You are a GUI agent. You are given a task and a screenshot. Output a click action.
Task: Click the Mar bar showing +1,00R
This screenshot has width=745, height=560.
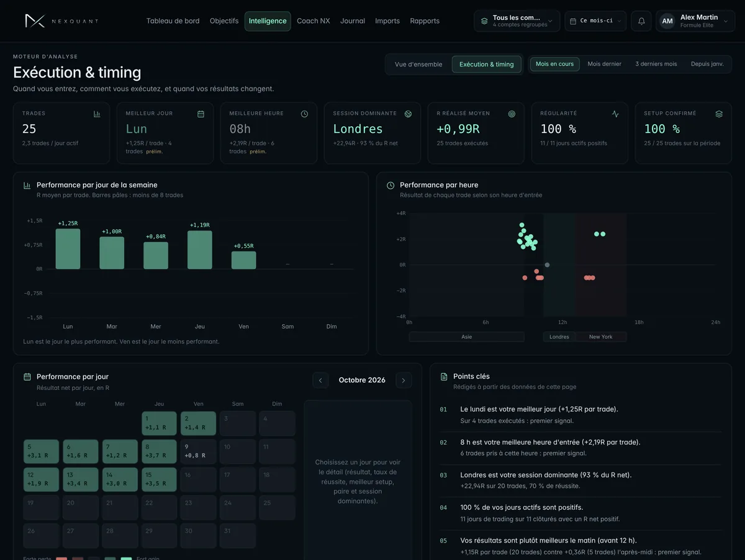(112, 253)
